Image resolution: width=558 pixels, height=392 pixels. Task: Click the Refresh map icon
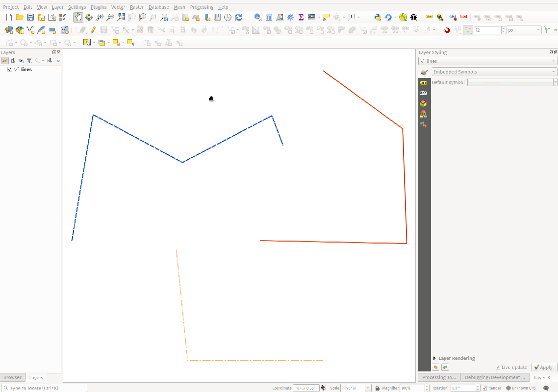point(239,17)
